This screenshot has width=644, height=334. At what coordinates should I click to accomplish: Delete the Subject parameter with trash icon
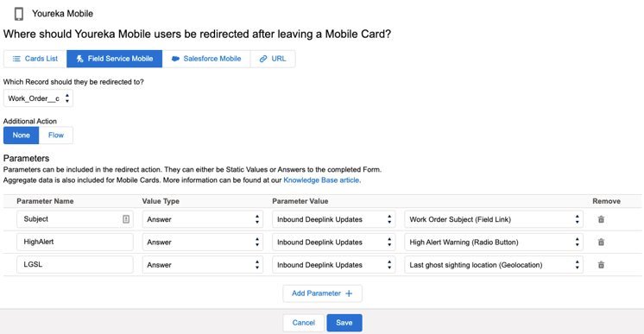click(x=601, y=219)
